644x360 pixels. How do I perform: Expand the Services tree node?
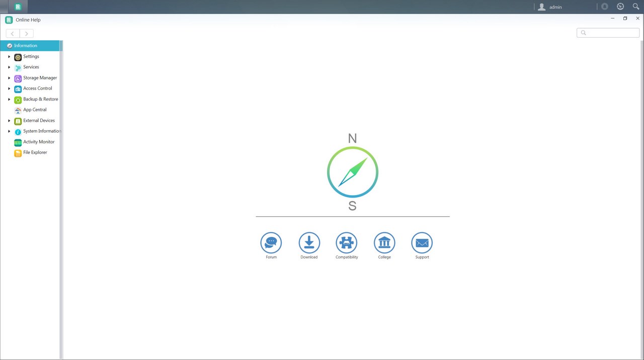9,67
